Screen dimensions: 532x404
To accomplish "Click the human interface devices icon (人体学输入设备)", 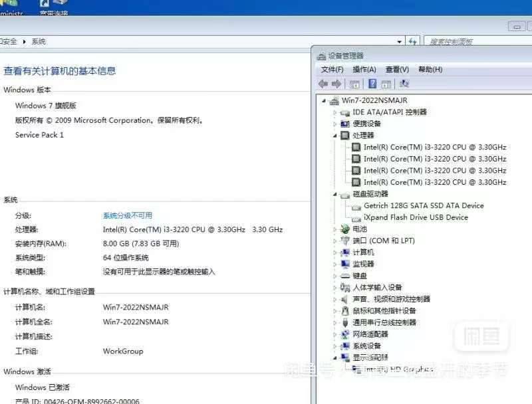I will pos(345,288).
